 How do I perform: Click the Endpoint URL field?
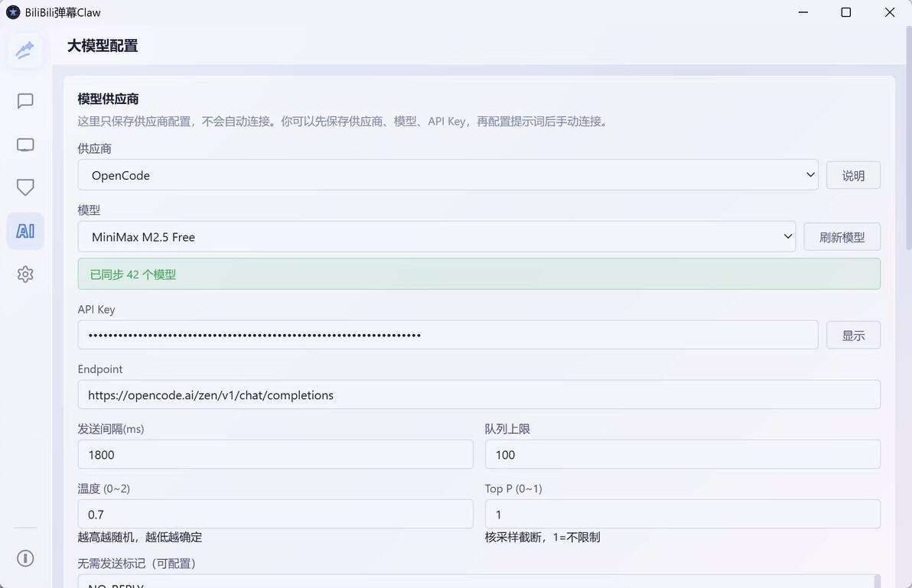(x=479, y=395)
